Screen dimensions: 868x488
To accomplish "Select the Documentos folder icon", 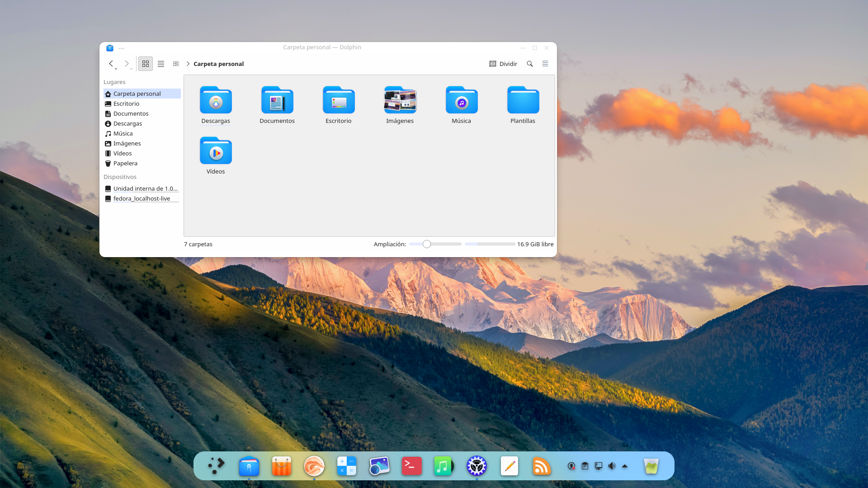I will [x=277, y=100].
